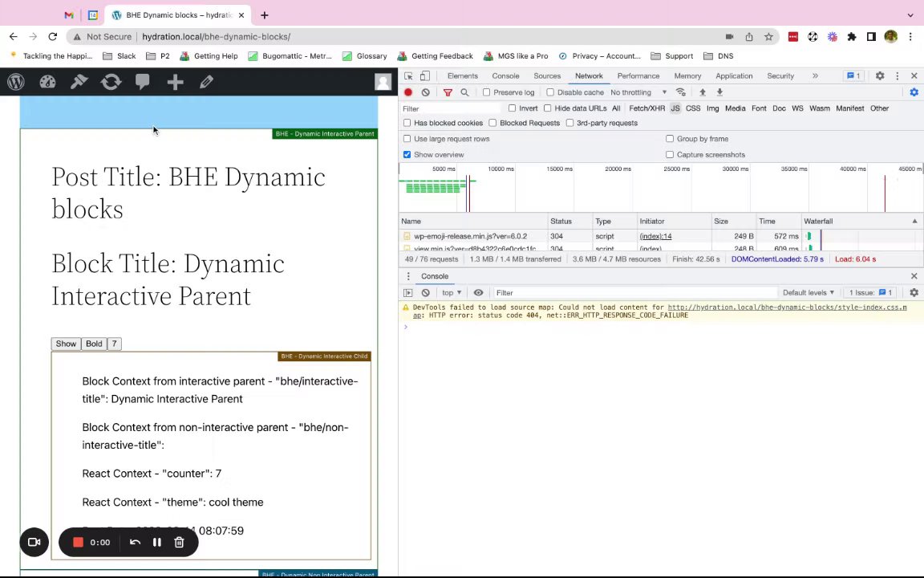Image resolution: width=924 pixels, height=578 pixels.
Task: Click the Updates refresh icon
Action: tap(111, 82)
